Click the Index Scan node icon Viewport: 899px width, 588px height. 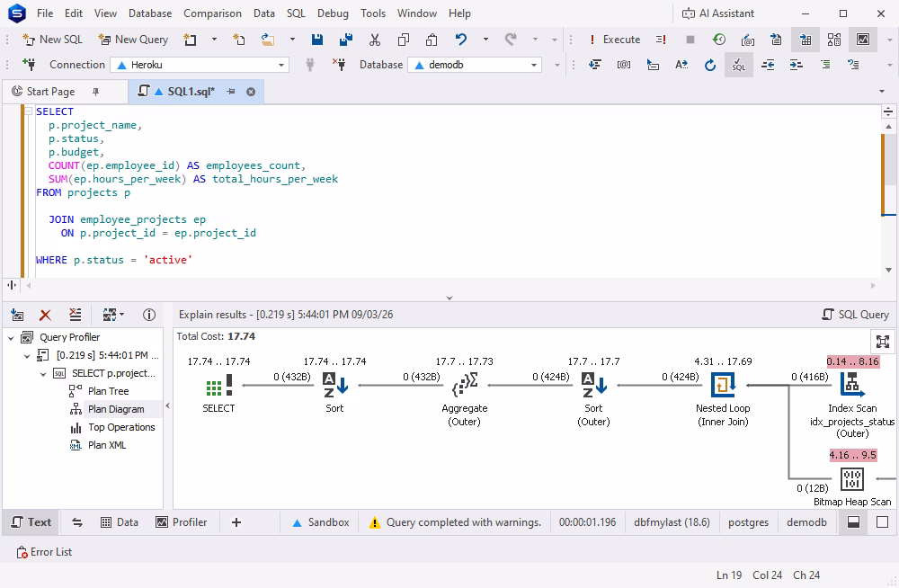click(852, 385)
